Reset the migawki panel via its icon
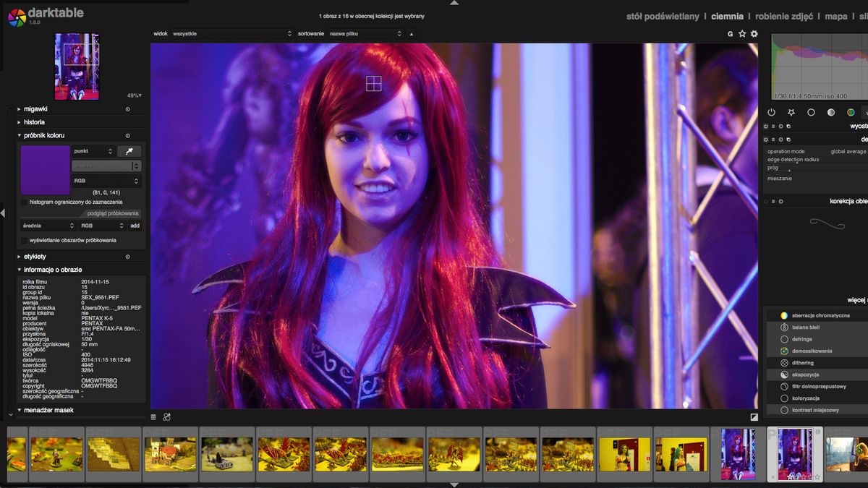 (127, 109)
